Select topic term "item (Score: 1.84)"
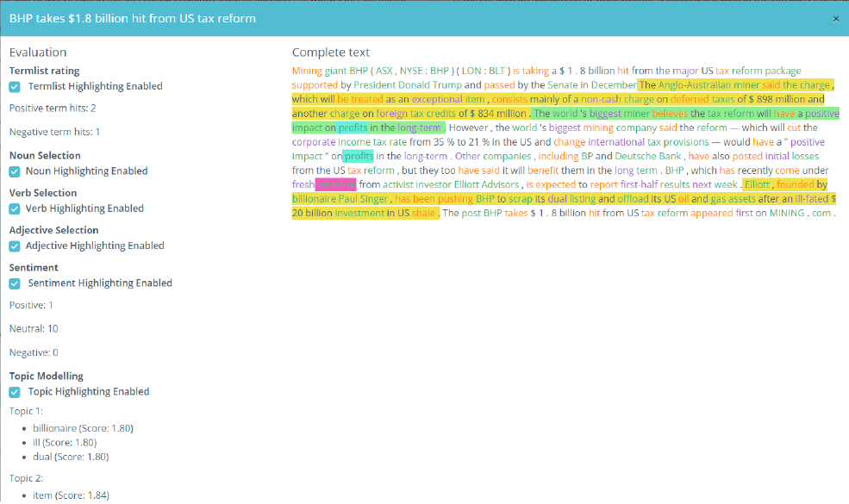 [x=71, y=495]
